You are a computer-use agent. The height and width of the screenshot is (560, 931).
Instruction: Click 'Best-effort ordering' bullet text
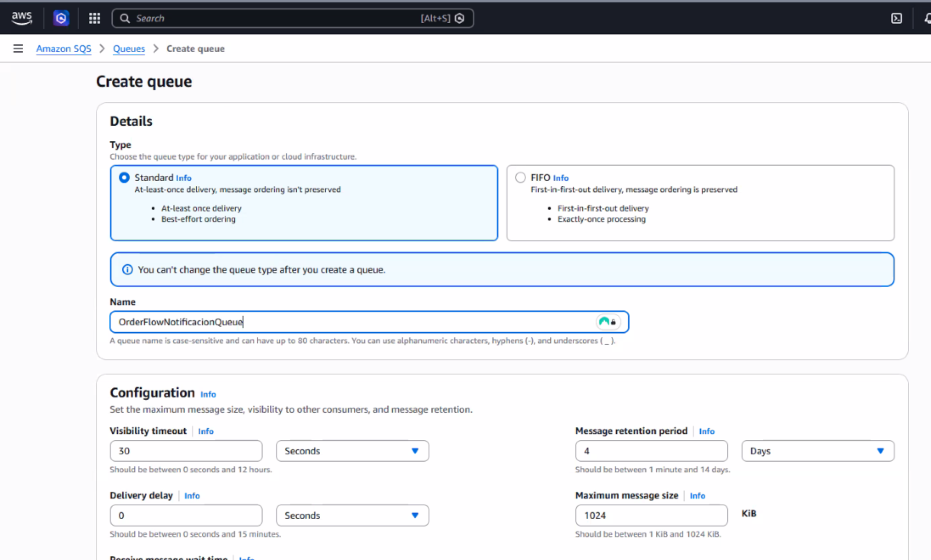198,219
